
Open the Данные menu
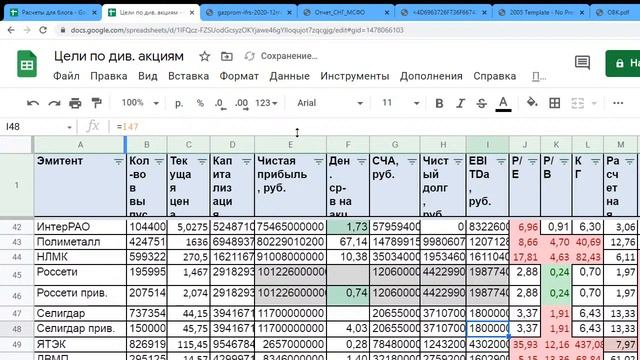pyautogui.click(x=289, y=76)
